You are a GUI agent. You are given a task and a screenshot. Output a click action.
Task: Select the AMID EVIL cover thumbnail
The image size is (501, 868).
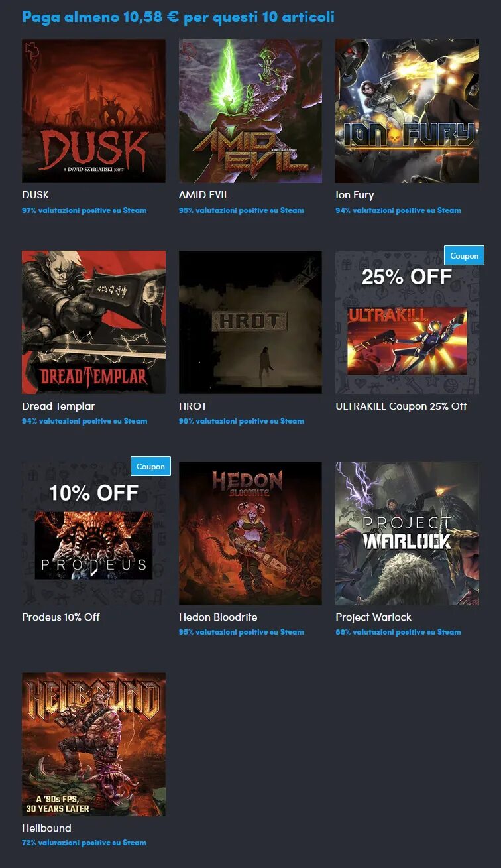(250, 111)
